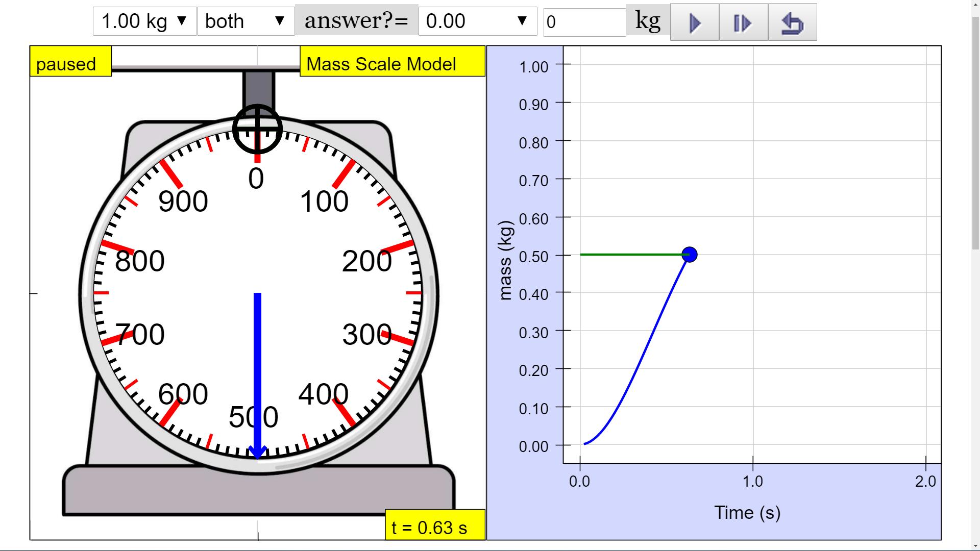Click the 0 mark on the dial
The width and height of the screenshot is (980, 551).
pyautogui.click(x=256, y=179)
